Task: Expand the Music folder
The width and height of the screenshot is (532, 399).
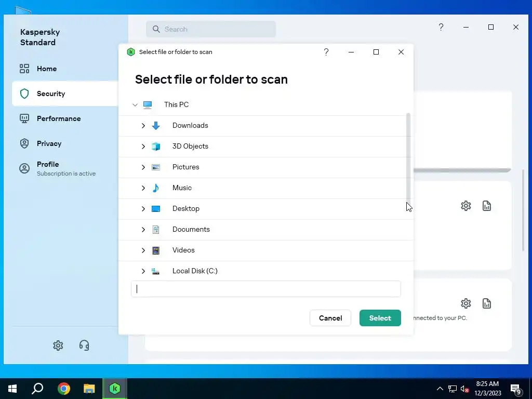Action: [x=143, y=188]
